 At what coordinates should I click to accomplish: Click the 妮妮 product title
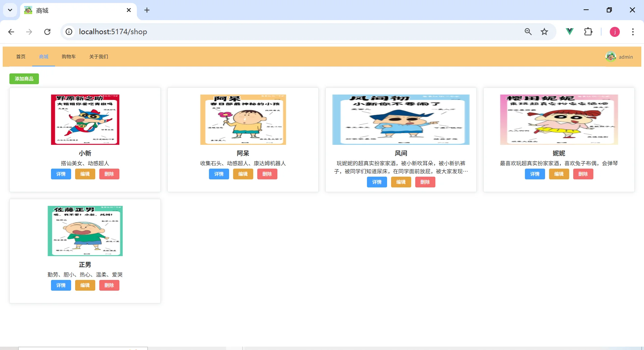pos(559,154)
